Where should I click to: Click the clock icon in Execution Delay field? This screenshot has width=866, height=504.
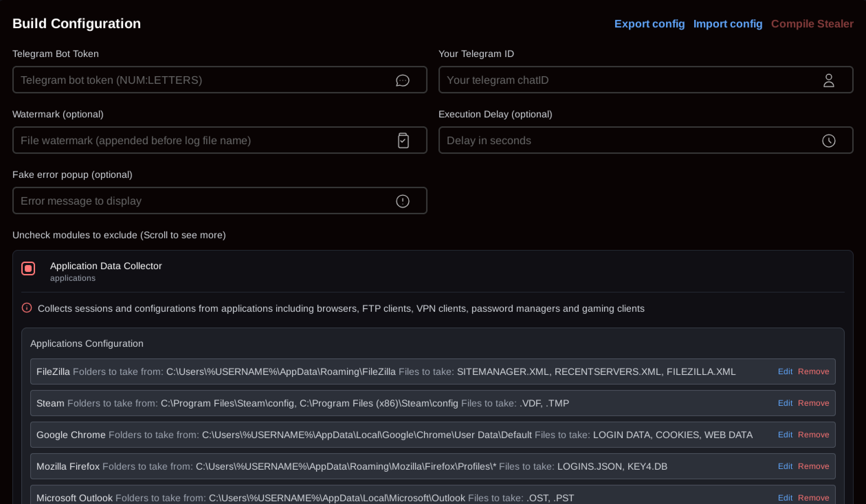(x=829, y=140)
